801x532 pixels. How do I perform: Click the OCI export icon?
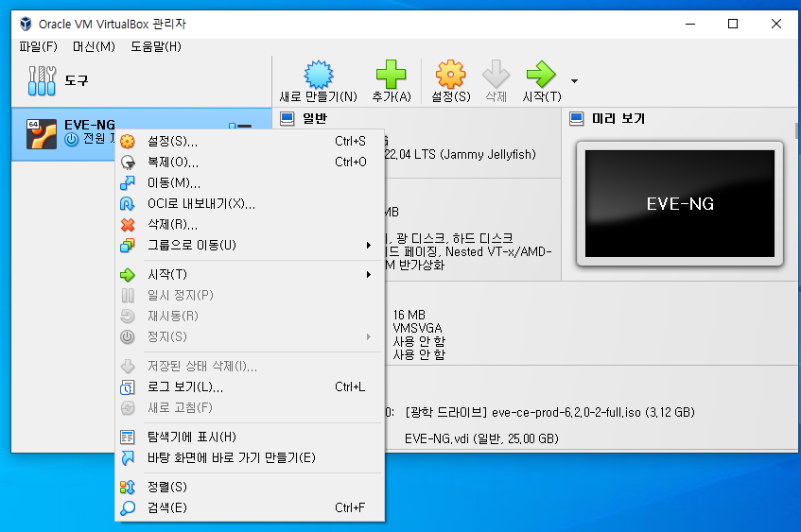tap(128, 204)
